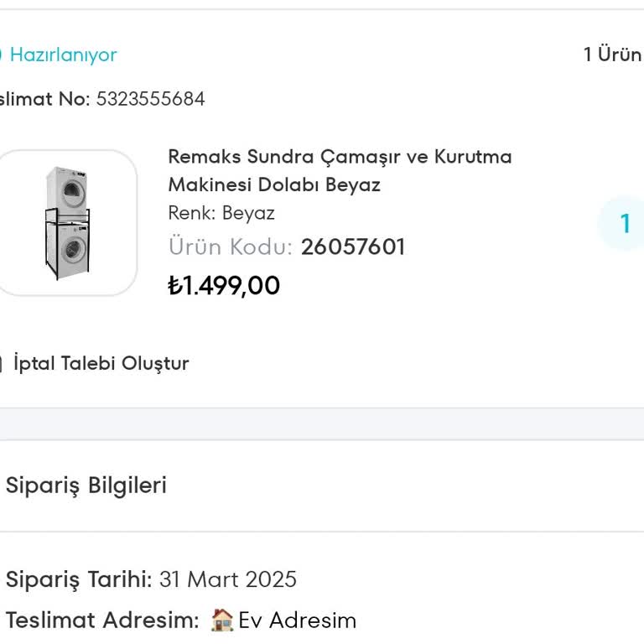Image resolution: width=644 pixels, height=644 pixels.
Task: Click the 1 Ürün item count
Action: 613,55
